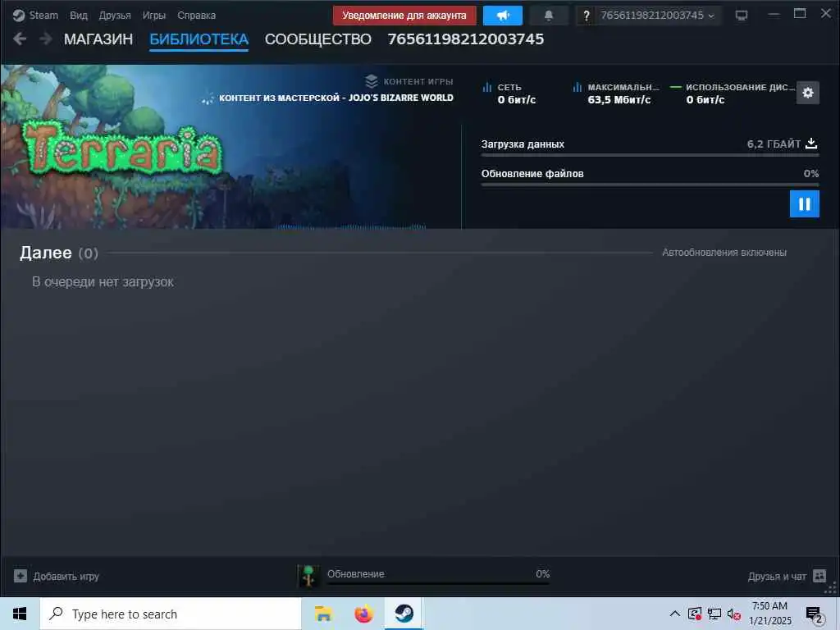Click the Загрузка данных progress bar
The height and width of the screenshot is (630, 840).
tap(650, 155)
